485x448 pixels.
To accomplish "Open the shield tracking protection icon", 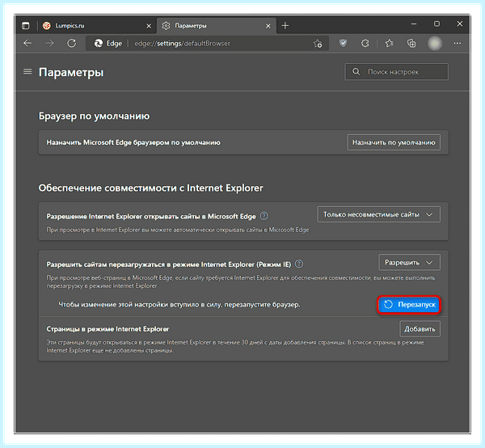I will coord(343,43).
